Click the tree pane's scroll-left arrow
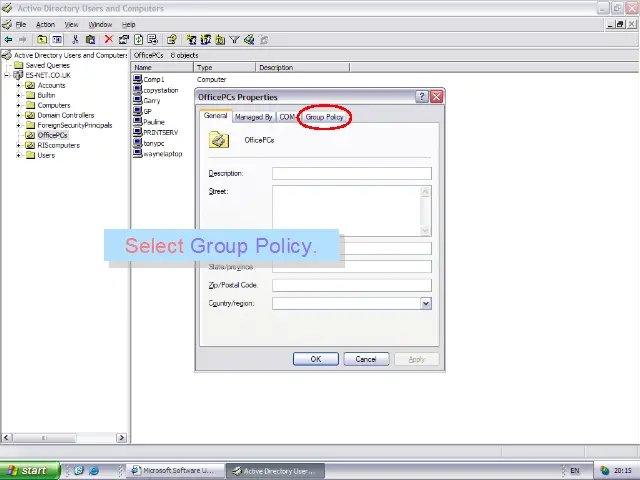Image resolution: width=640 pixels, height=480 pixels. 6,438
